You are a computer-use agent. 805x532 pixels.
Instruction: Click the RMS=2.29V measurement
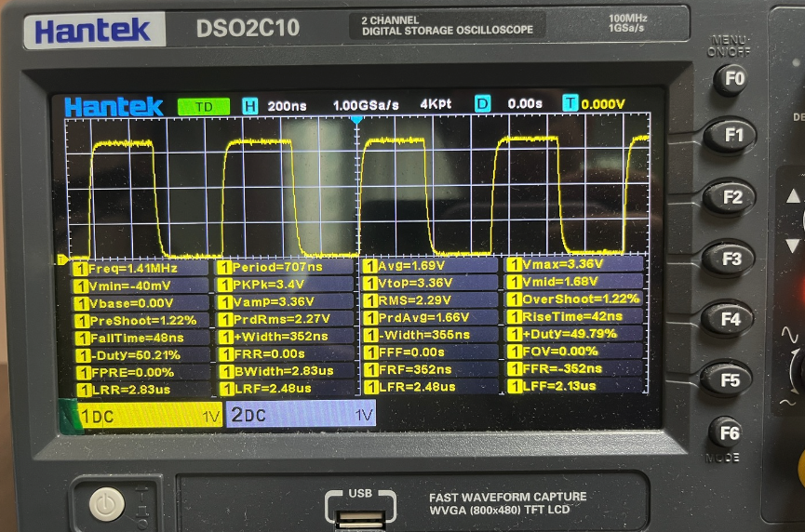pyautogui.click(x=430, y=300)
